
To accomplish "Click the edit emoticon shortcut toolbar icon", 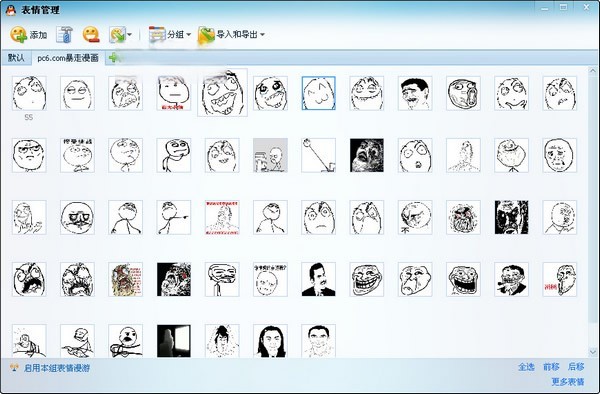I will tap(65, 35).
